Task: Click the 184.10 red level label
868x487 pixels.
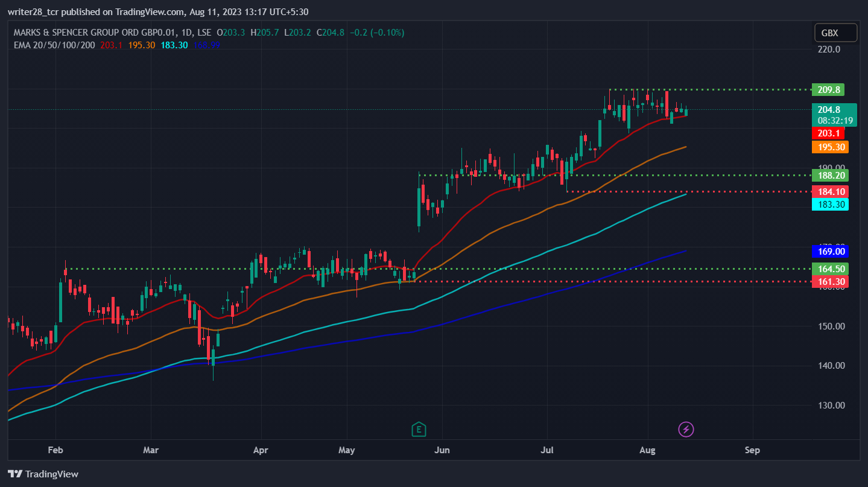Action: click(x=830, y=191)
